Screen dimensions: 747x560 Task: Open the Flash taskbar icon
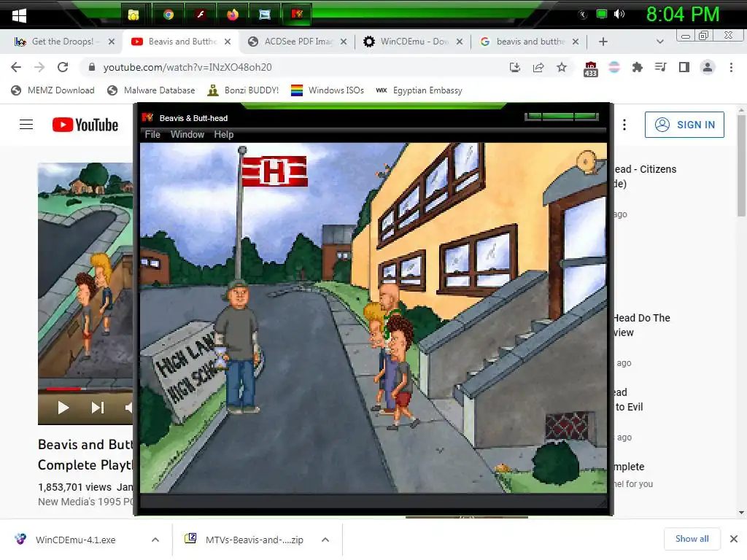point(201,15)
